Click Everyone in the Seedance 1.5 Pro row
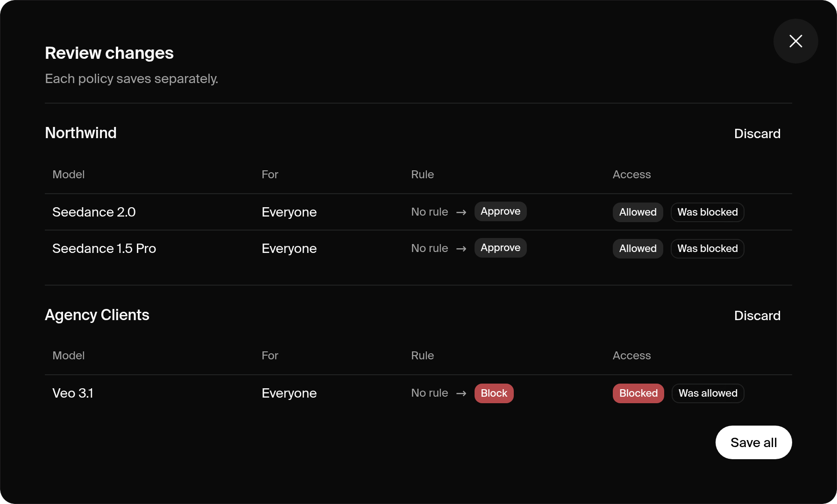The height and width of the screenshot is (504, 837). (289, 249)
